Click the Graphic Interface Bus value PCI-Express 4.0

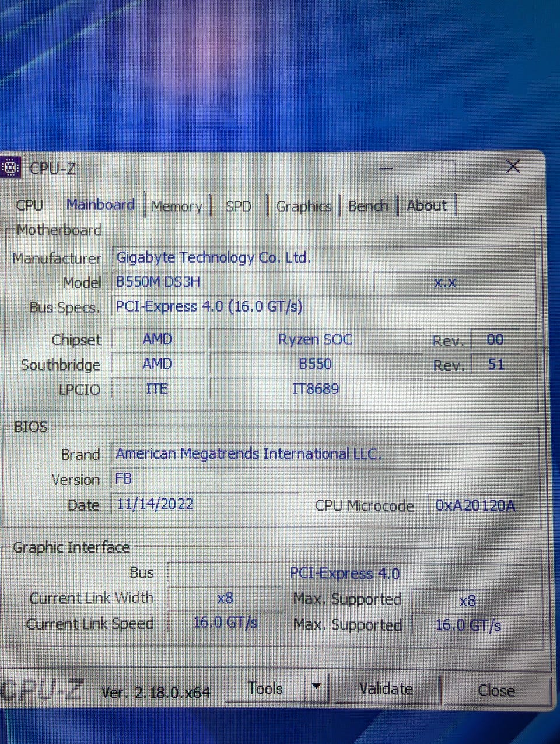click(345, 574)
